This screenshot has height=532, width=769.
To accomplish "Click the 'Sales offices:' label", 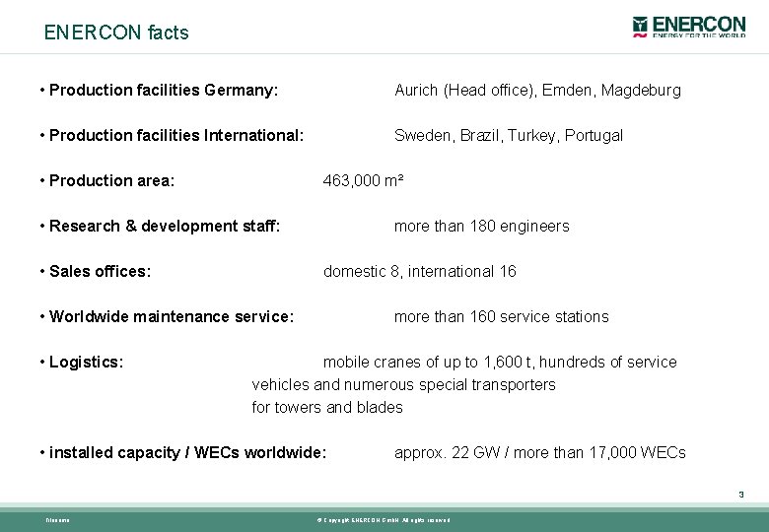I will tap(100, 271).
